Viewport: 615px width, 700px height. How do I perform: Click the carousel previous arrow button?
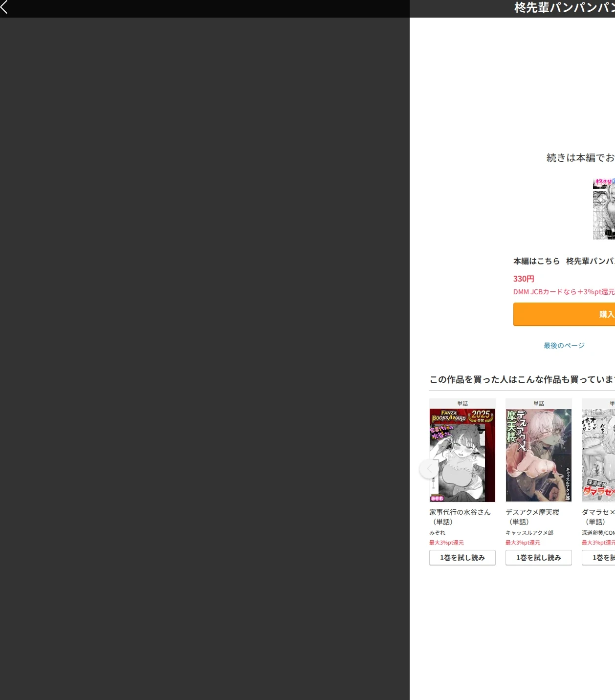click(429, 469)
